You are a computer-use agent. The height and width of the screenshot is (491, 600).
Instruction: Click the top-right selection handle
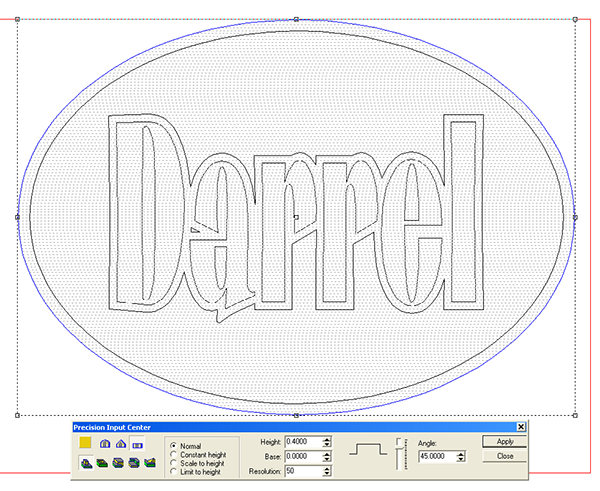[575, 19]
